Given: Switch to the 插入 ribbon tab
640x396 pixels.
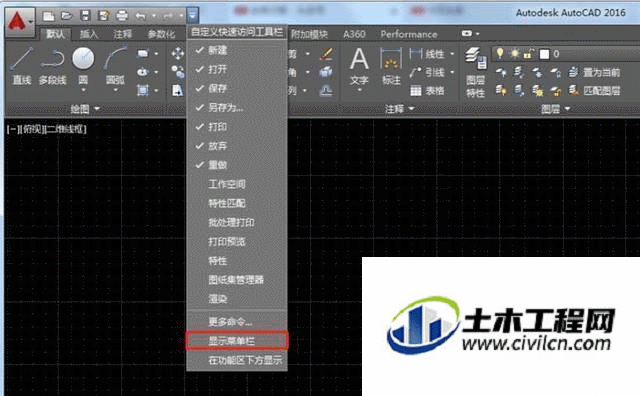Looking at the screenshot, I should click(x=89, y=34).
